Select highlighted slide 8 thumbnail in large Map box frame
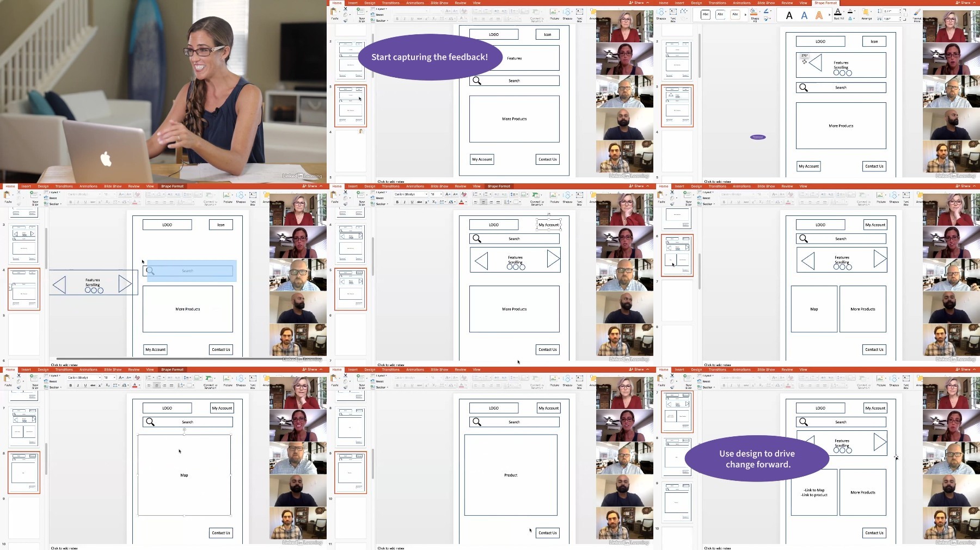This screenshot has width=980, height=550. coord(24,472)
